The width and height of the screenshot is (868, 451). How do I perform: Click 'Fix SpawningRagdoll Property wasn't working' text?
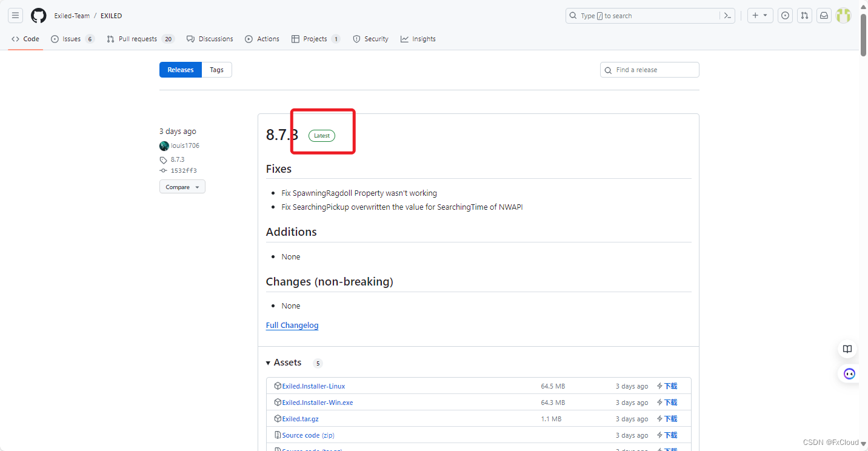coord(359,193)
